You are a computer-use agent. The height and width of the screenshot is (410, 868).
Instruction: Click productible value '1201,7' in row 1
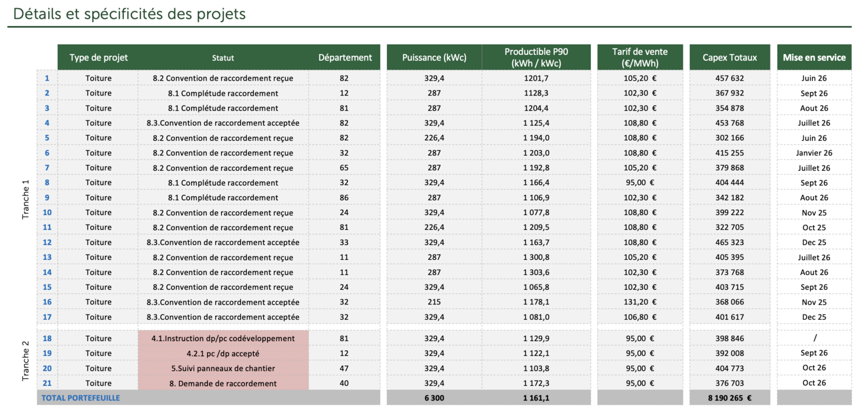click(x=536, y=78)
